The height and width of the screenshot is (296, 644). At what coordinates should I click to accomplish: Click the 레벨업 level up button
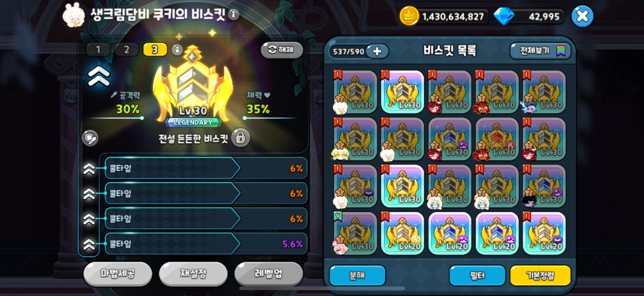click(269, 274)
